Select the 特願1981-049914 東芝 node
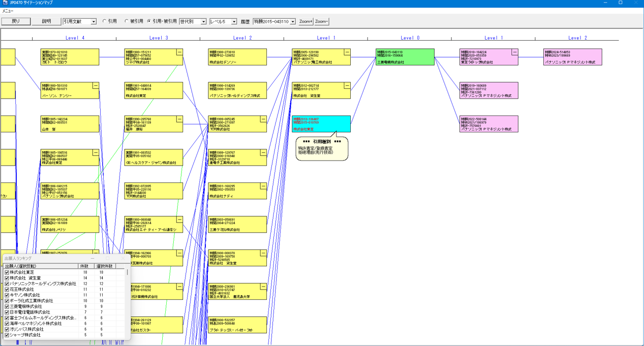This screenshot has height=346, width=644. tap(153, 91)
